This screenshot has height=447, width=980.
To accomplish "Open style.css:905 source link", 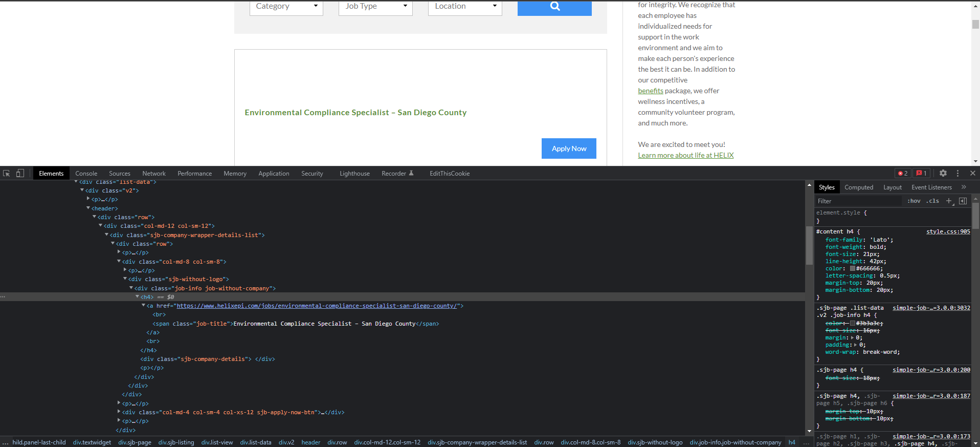I will pos(948,231).
